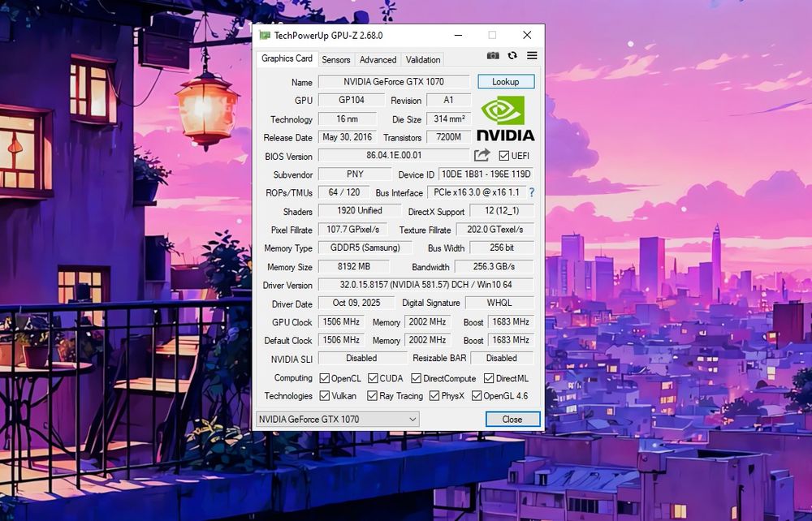Click the ROPs/TMUs value 64 / 120
The height and width of the screenshot is (521, 812).
point(343,192)
